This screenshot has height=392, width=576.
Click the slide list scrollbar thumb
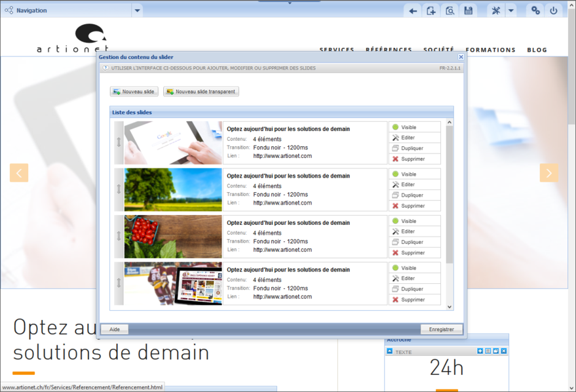[450, 195]
